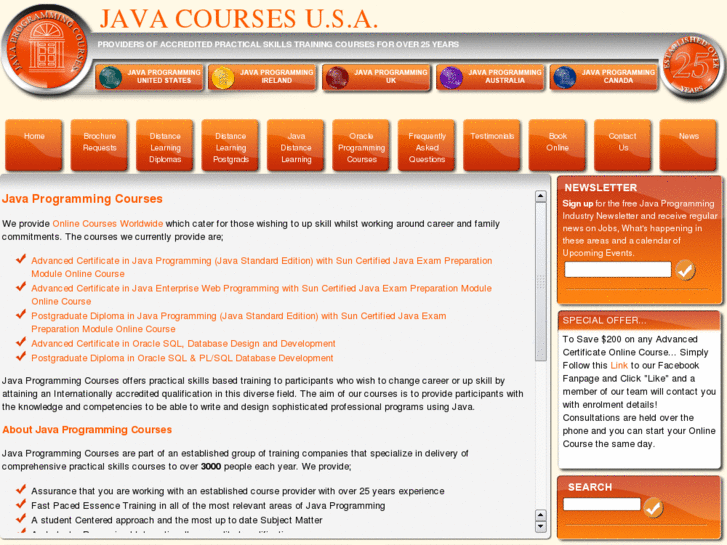727x545 pixels.
Task: Click the bold 3000 people text
Action: point(211,467)
